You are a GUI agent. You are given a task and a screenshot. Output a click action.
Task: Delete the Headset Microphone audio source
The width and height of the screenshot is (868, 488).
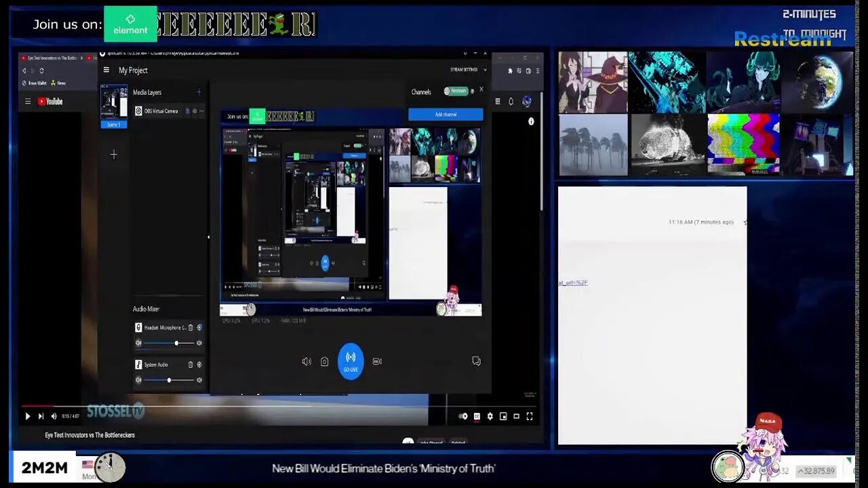[x=191, y=327]
